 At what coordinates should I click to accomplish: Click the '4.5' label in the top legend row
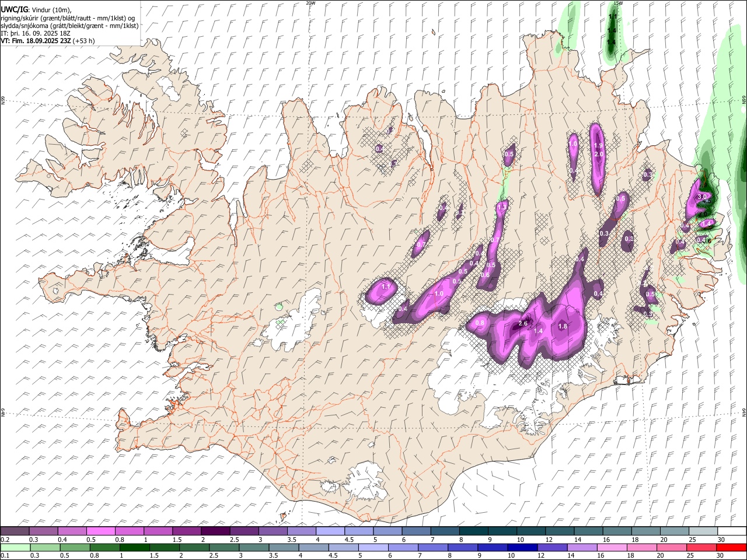coord(349,540)
